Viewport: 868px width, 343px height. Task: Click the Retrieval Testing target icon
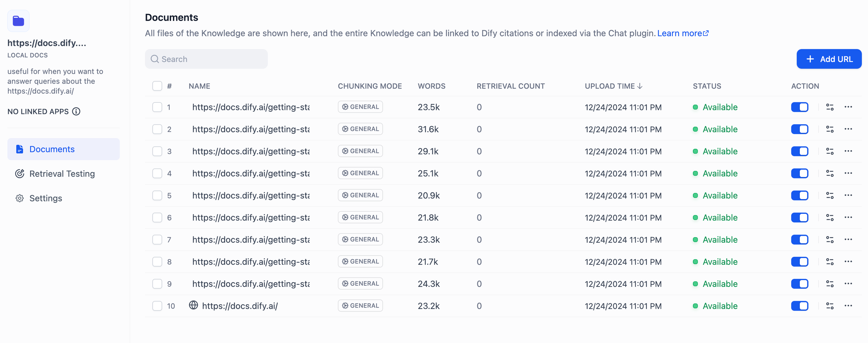20,174
